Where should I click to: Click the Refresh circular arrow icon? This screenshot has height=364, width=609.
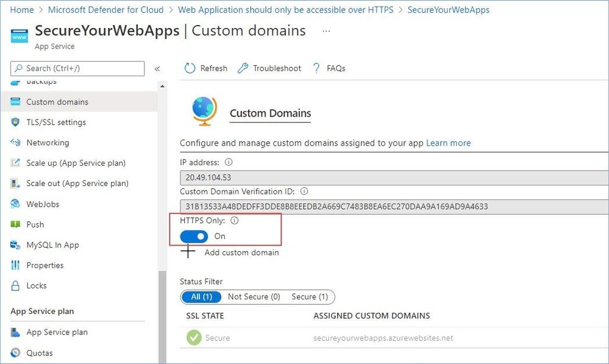coord(190,68)
